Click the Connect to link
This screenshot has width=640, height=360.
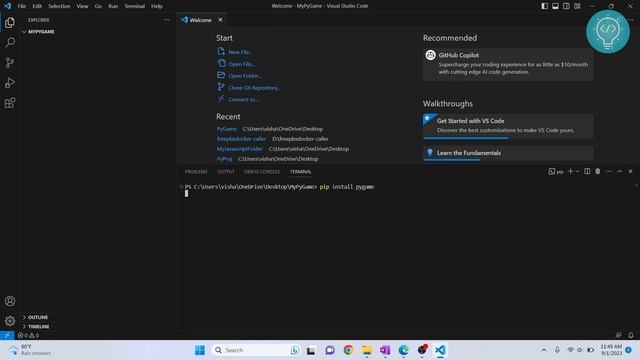(243, 100)
